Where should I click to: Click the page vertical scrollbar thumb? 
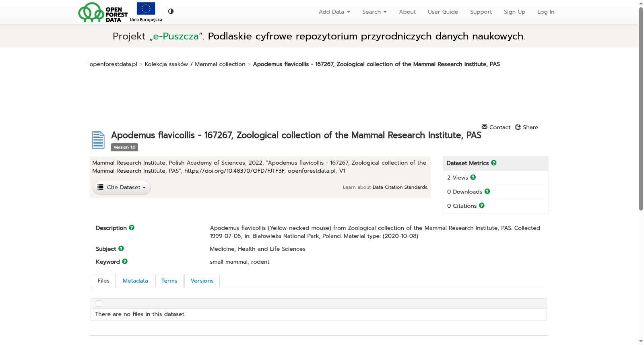pos(641,109)
